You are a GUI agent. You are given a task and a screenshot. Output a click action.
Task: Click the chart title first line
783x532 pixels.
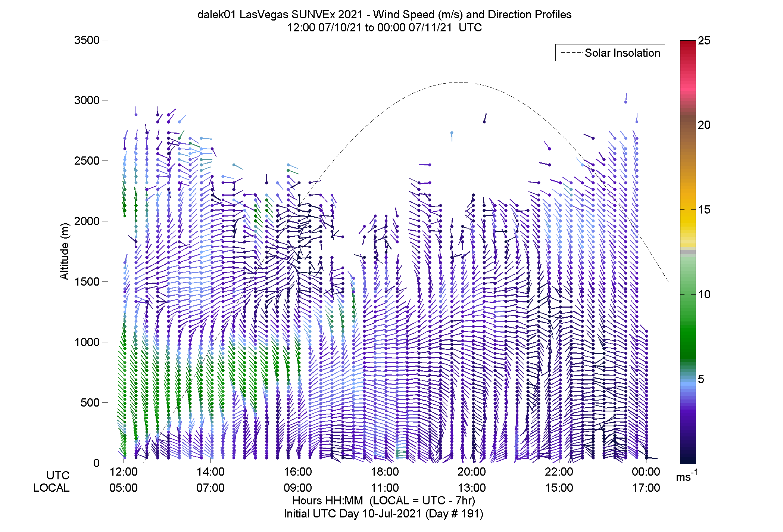[x=384, y=15]
